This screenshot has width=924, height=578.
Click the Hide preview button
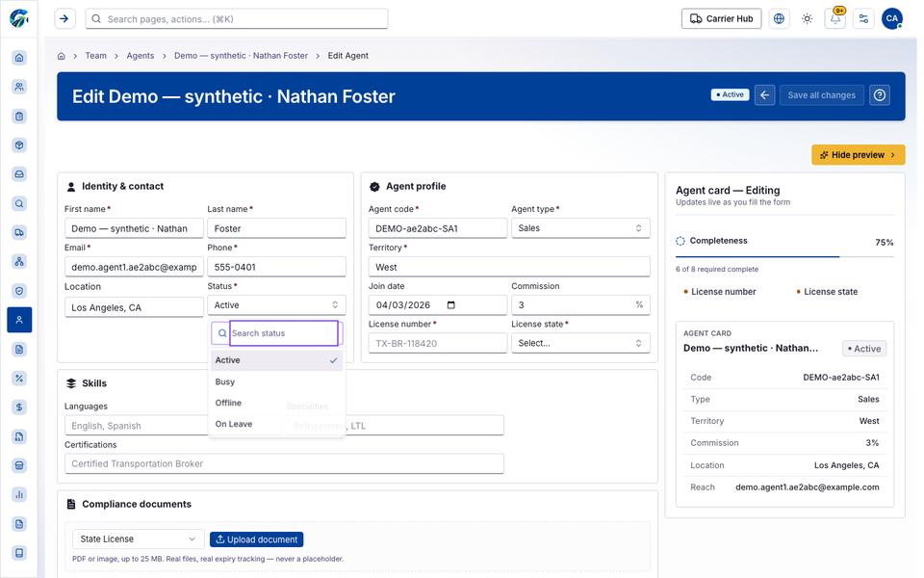coord(858,155)
